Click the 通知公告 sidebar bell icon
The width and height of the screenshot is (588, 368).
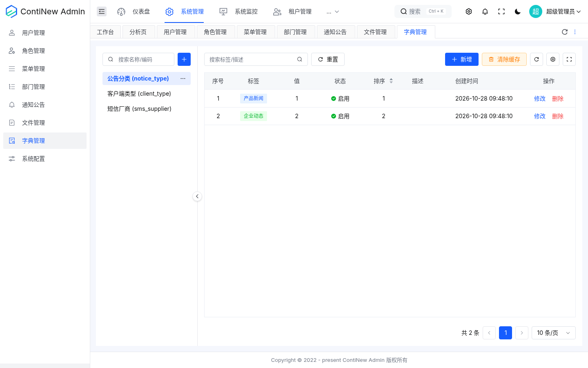(12, 105)
